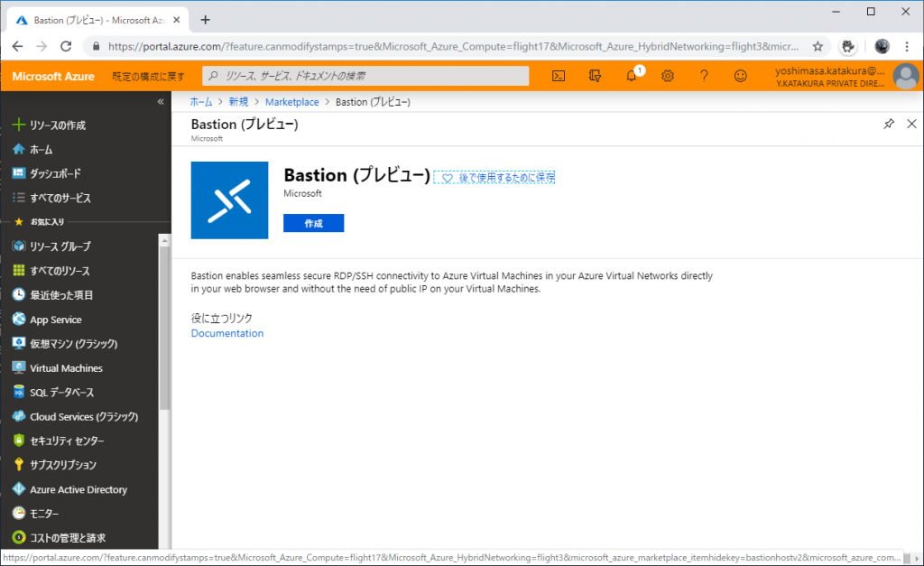Click the Chrome profile avatar

pos(882,47)
